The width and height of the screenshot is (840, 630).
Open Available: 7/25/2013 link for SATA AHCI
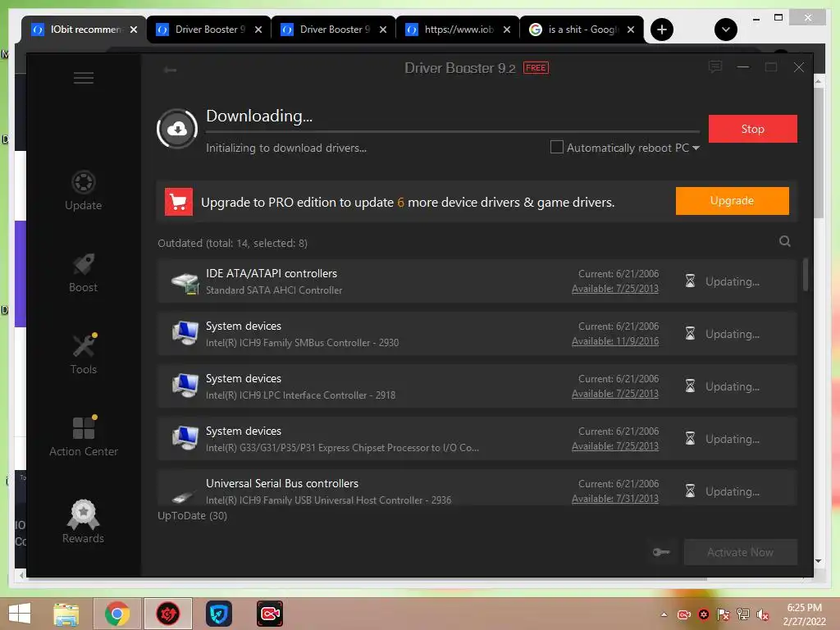pos(615,289)
